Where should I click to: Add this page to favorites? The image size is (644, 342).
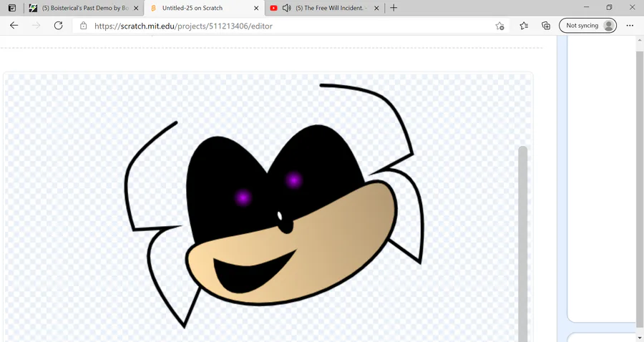click(x=499, y=26)
